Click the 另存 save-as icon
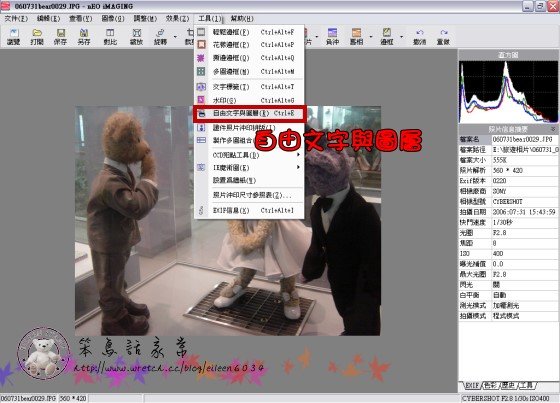The width and height of the screenshot is (560, 403). click(x=84, y=37)
